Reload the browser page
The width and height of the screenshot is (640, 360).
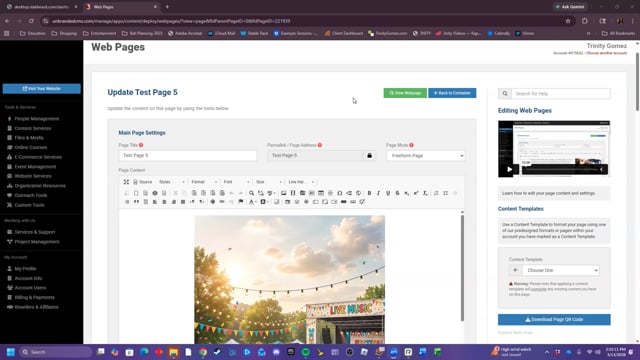(x=31, y=21)
